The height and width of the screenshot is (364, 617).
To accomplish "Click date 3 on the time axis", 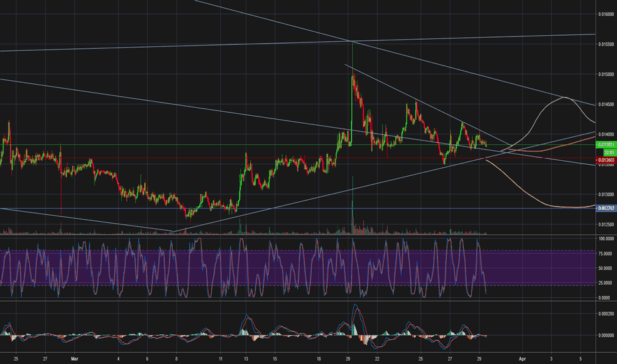I will pyautogui.click(x=551, y=359).
